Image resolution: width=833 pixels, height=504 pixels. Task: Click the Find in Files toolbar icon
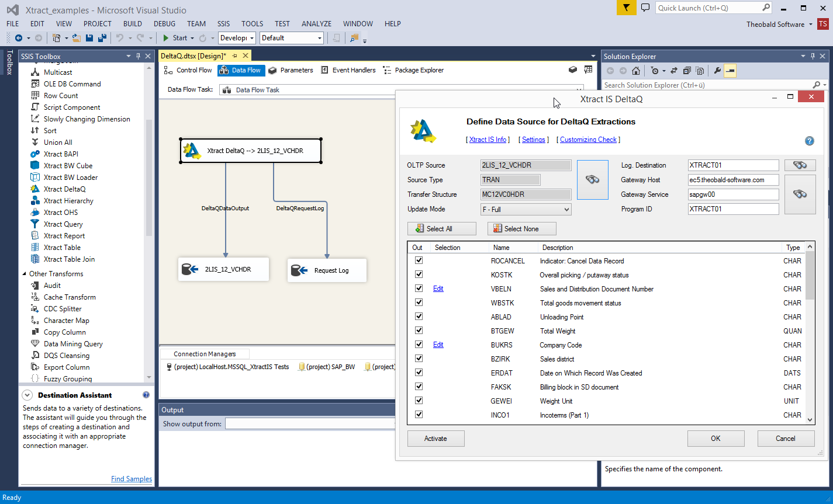(x=354, y=38)
